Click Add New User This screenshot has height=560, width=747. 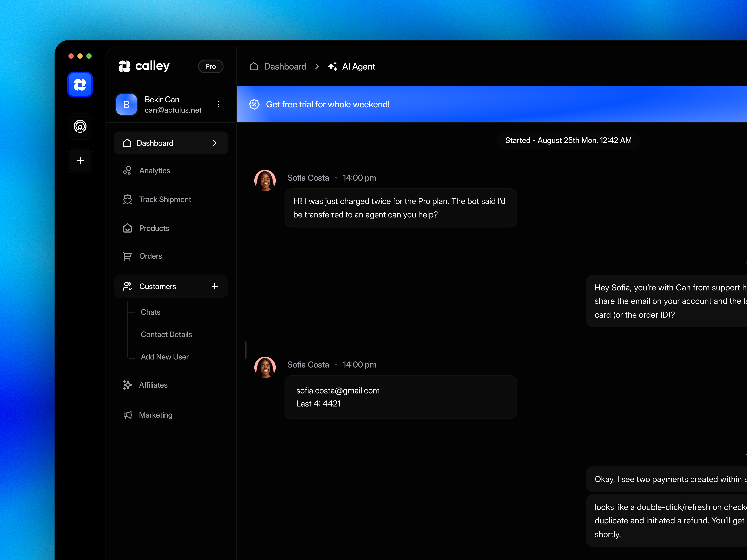165,357
